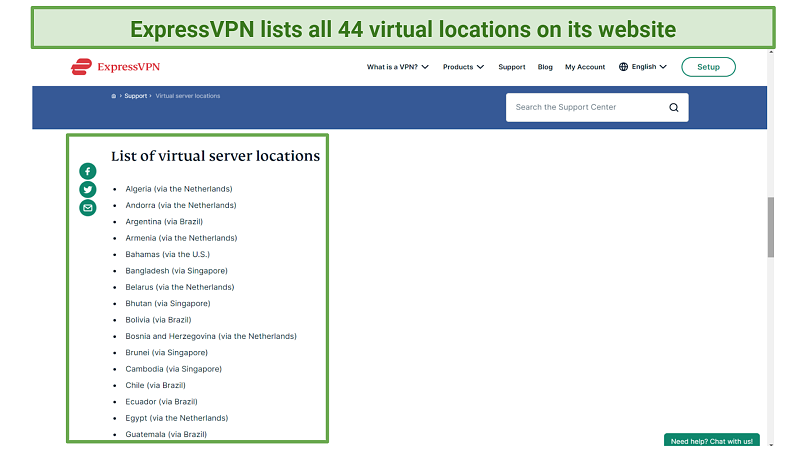Image resolution: width=806 pixels, height=453 pixels.
Task: Click List of virtual server locations heading
Action: coord(215,156)
